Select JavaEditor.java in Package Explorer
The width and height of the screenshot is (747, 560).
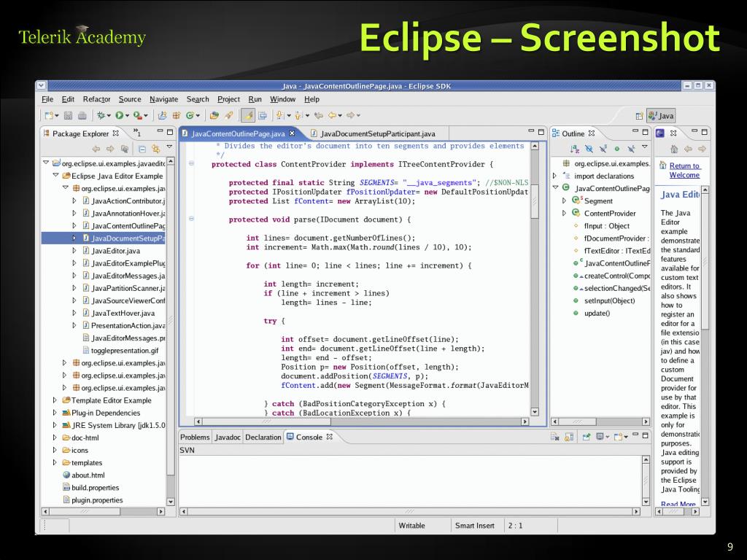point(116,251)
